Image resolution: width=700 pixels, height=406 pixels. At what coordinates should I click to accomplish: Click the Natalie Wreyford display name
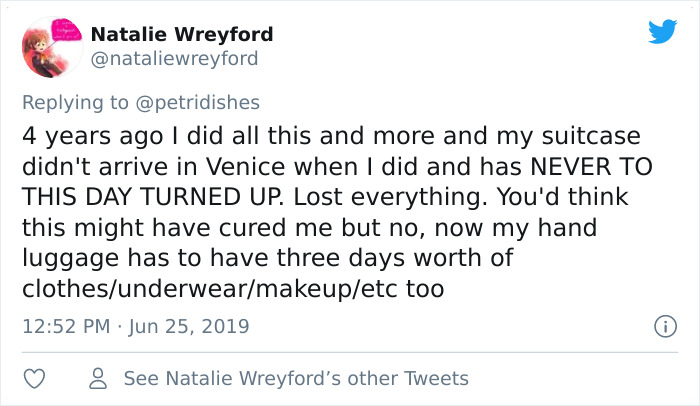point(182,35)
